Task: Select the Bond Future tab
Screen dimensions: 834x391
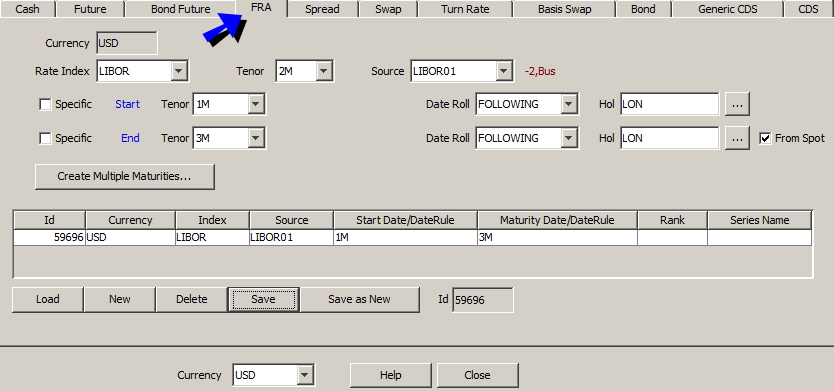Action: [x=180, y=9]
